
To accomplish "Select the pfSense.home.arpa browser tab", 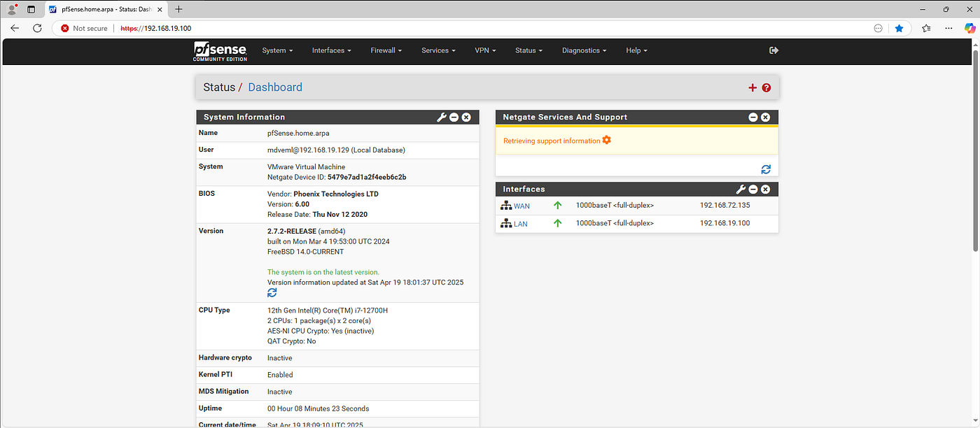I will pyautogui.click(x=106, y=9).
